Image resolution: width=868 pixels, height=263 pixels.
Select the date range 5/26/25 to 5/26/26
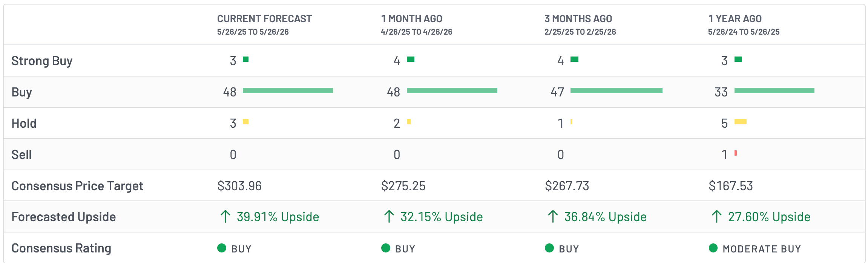click(253, 32)
